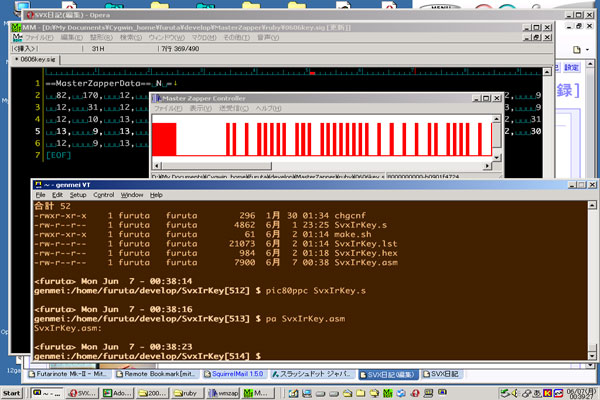Open Help menu in the terminal window

tap(156, 194)
